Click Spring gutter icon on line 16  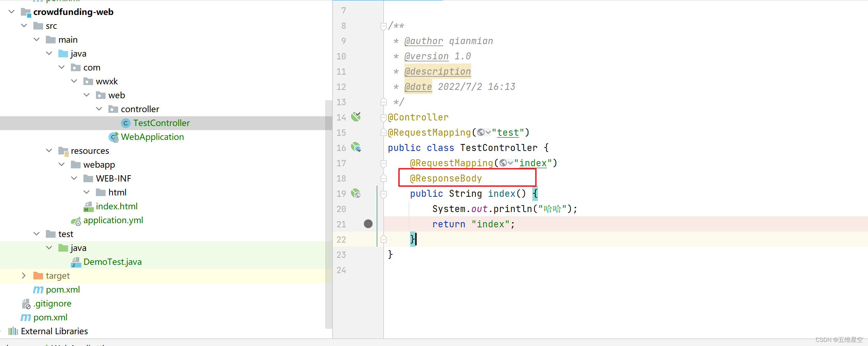(356, 147)
